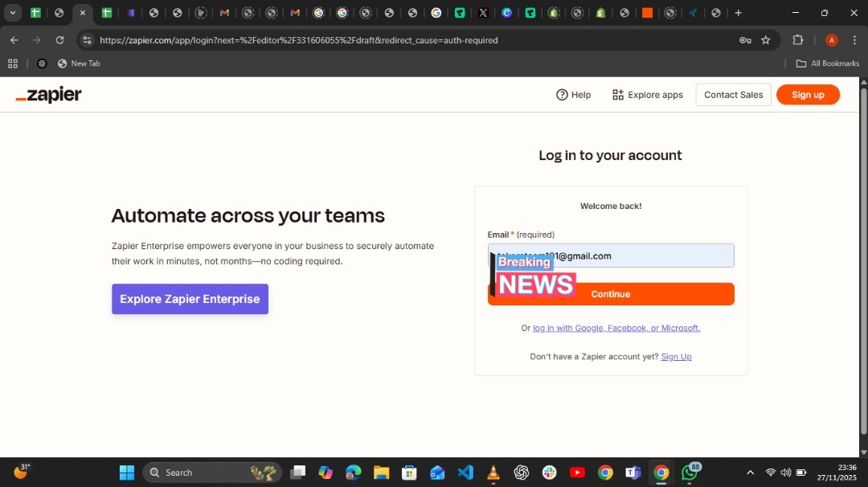Screen dimensions: 868x487
Task: Click Explore Zapier Enterprise button
Action: point(190,299)
